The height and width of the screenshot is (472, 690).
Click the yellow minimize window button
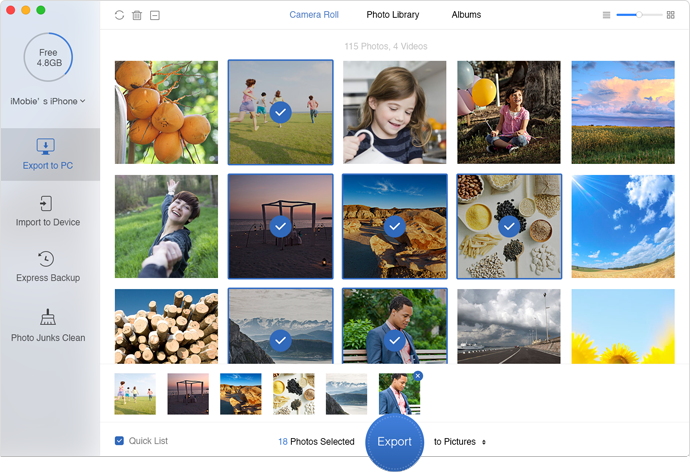(26, 10)
